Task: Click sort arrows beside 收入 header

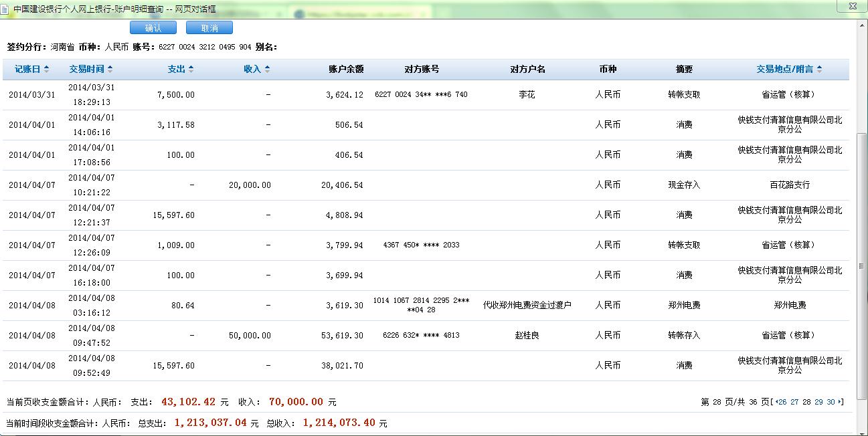Action: point(267,70)
